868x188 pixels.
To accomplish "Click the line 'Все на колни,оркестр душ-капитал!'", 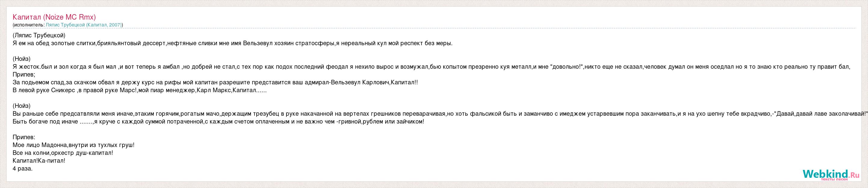I will (63, 153).
